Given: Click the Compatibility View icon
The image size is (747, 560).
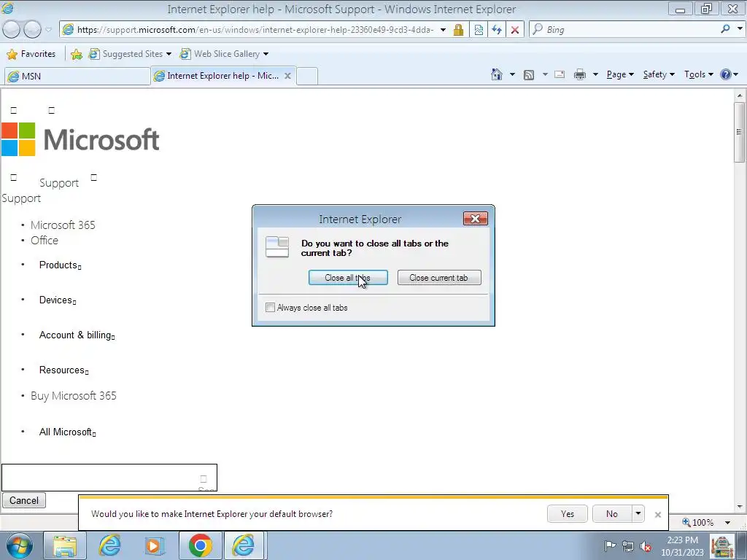Looking at the screenshot, I should [479, 29].
